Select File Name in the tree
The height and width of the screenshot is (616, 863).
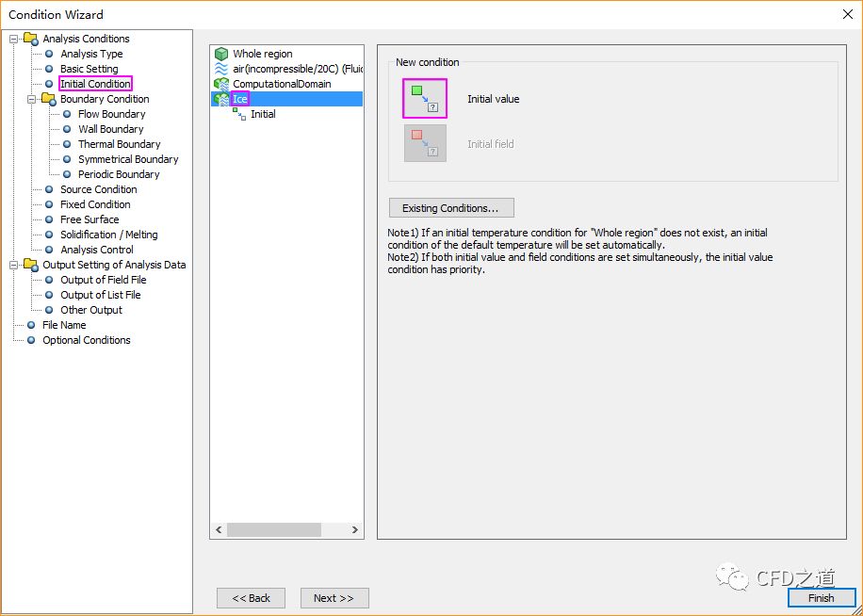pos(64,325)
